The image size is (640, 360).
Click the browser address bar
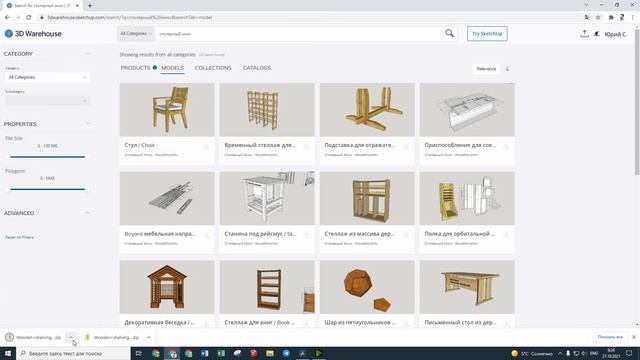[310, 17]
